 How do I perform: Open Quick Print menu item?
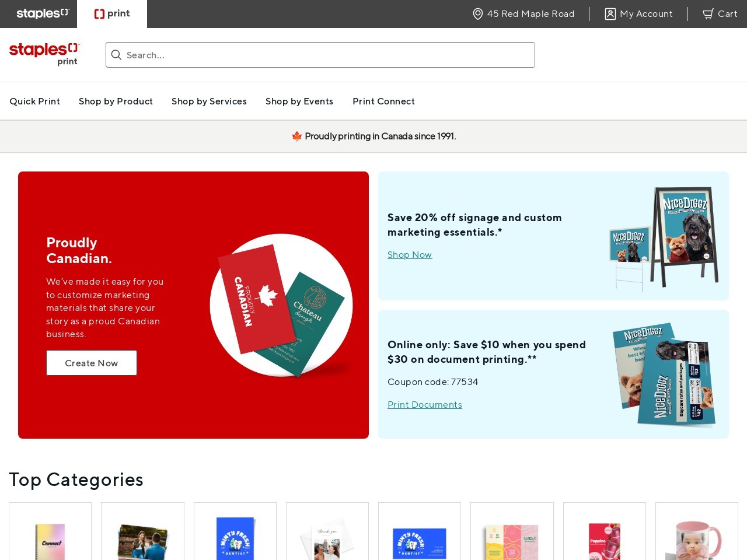[x=34, y=101]
